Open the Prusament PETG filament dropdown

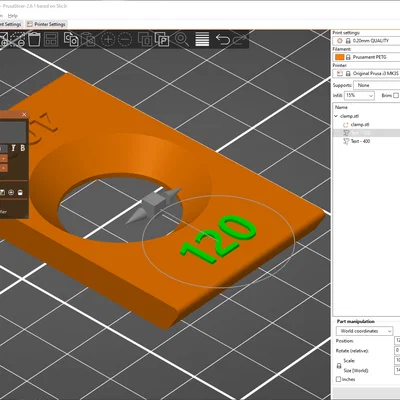click(x=366, y=57)
